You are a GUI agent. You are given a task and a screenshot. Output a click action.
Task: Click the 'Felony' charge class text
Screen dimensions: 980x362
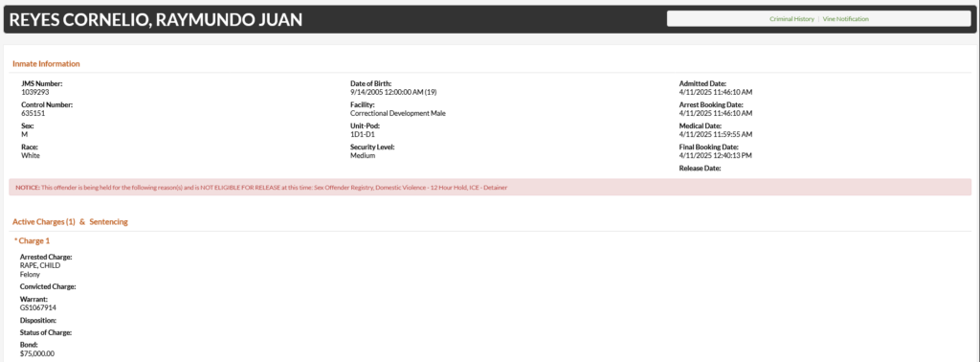[30, 275]
